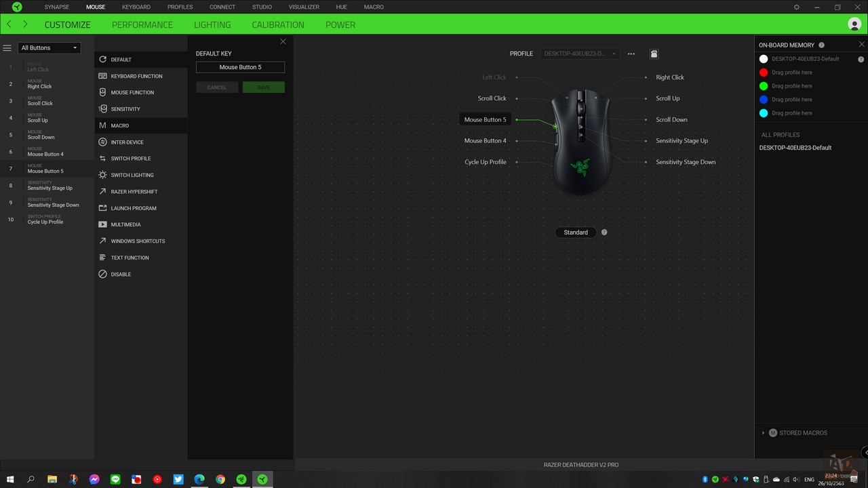The image size is (868, 488).
Task: Click the Standard mode button
Action: 576,232
